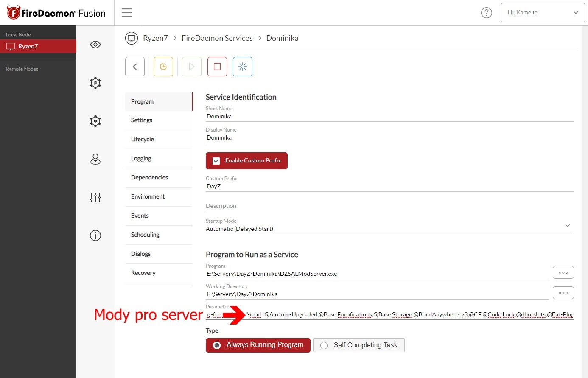Click the yellow clock restart button
This screenshot has width=588, height=378.
[x=163, y=67]
